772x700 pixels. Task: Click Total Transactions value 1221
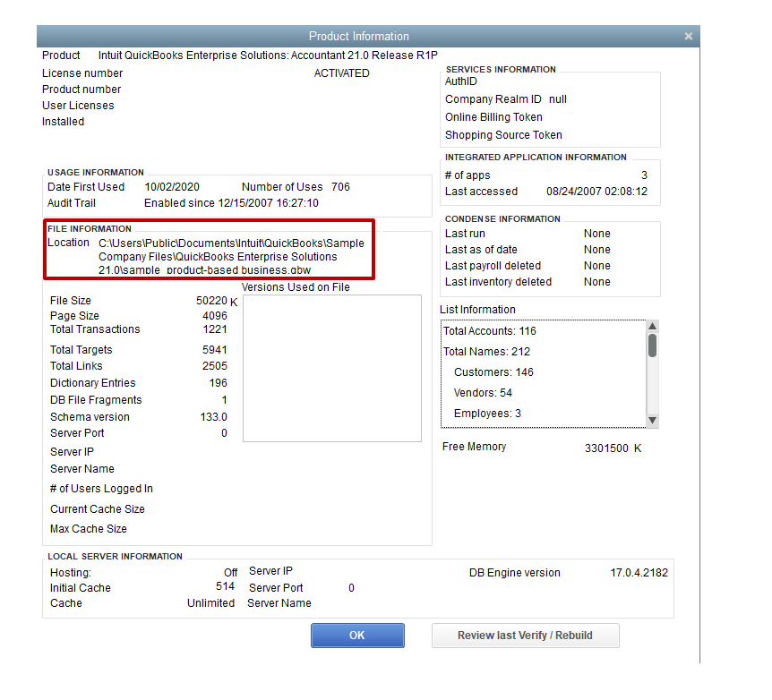[215, 329]
